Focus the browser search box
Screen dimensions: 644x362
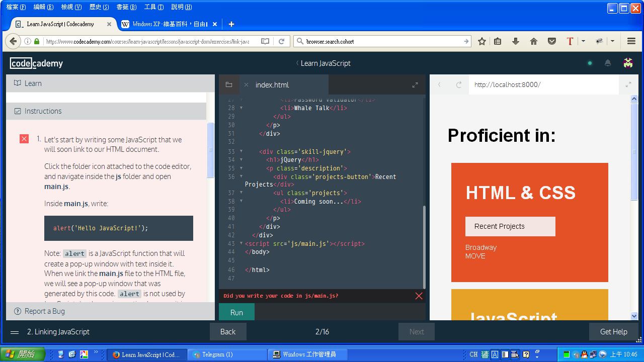[382, 41]
